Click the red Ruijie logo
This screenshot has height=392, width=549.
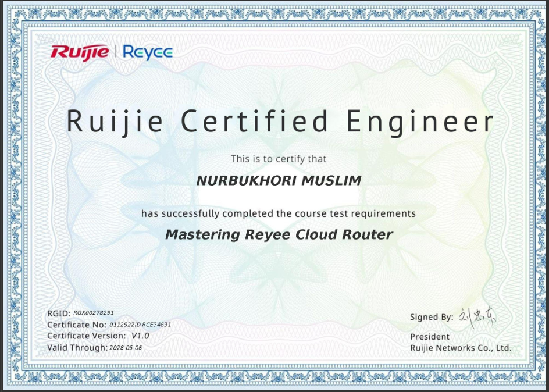[80, 52]
